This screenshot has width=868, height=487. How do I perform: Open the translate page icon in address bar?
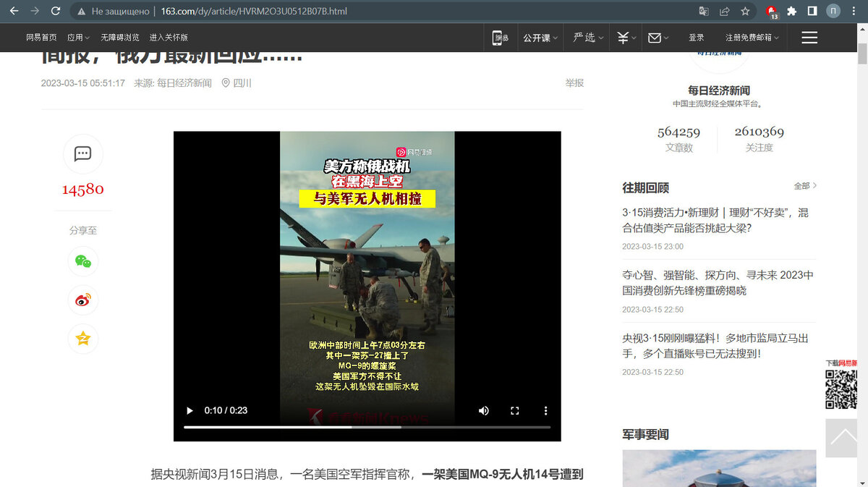[x=704, y=12]
